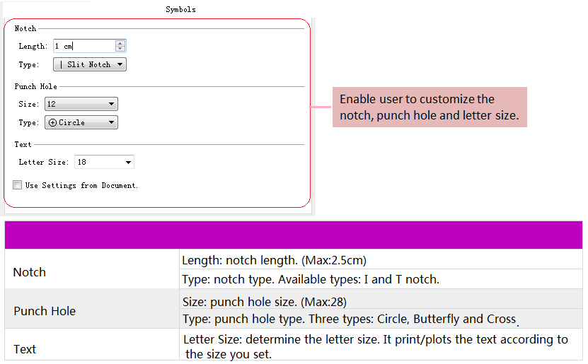588x364 pixels.
Task: Click the Notch section heading
Action: [25, 28]
